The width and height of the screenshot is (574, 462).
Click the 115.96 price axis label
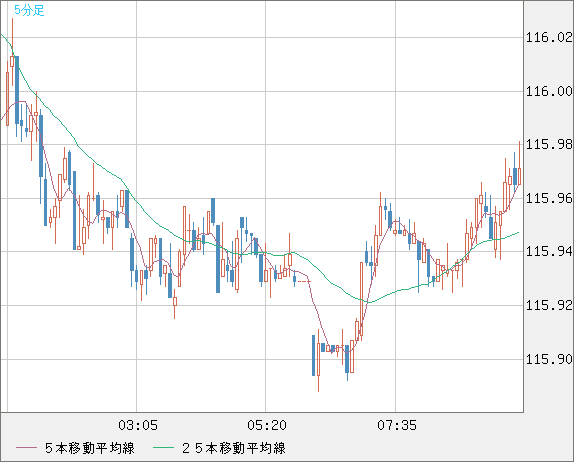coord(549,198)
